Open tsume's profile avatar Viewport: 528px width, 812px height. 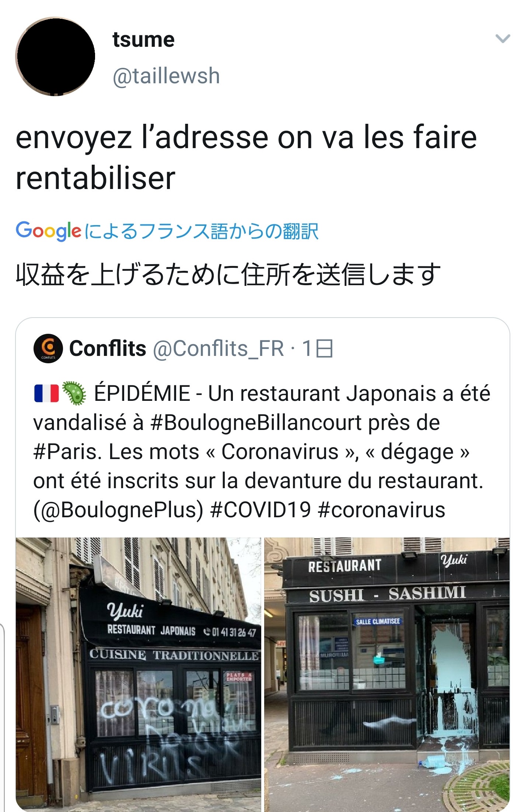coord(55,56)
